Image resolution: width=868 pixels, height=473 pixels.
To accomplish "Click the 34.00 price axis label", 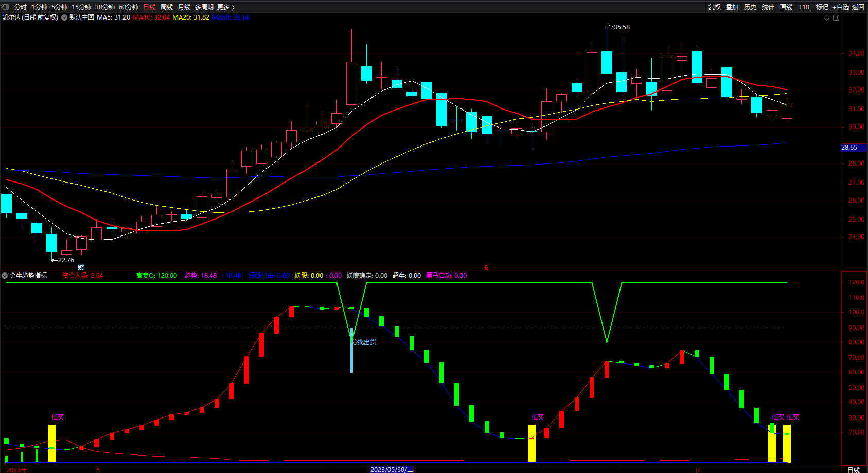I will tap(857, 53).
